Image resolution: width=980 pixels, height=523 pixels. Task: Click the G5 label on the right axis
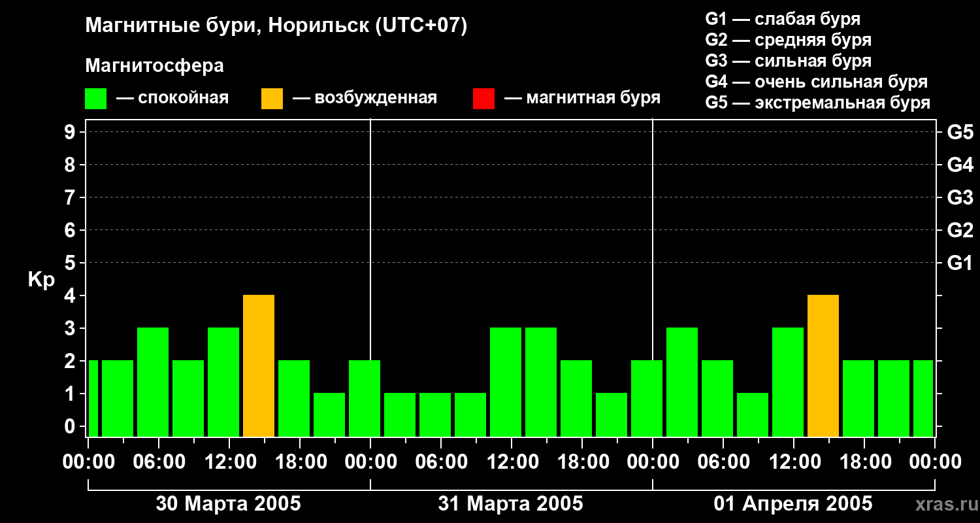(960, 132)
